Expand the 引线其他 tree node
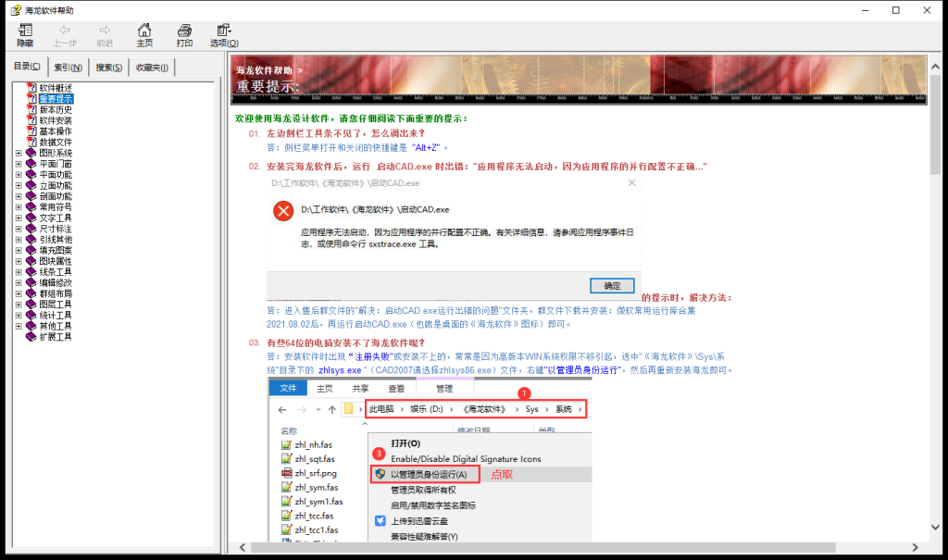This screenshot has height=560, width=948. click(x=19, y=240)
